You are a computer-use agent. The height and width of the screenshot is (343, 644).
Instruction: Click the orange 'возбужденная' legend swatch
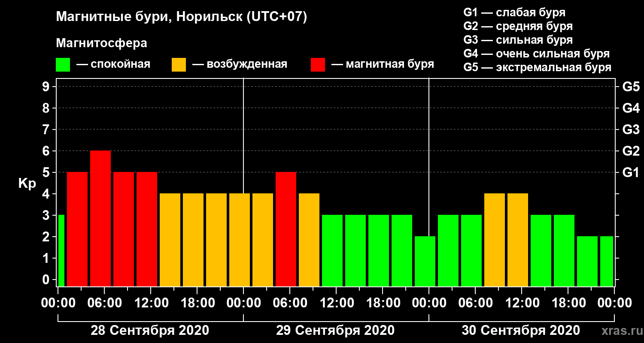coord(179,65)
